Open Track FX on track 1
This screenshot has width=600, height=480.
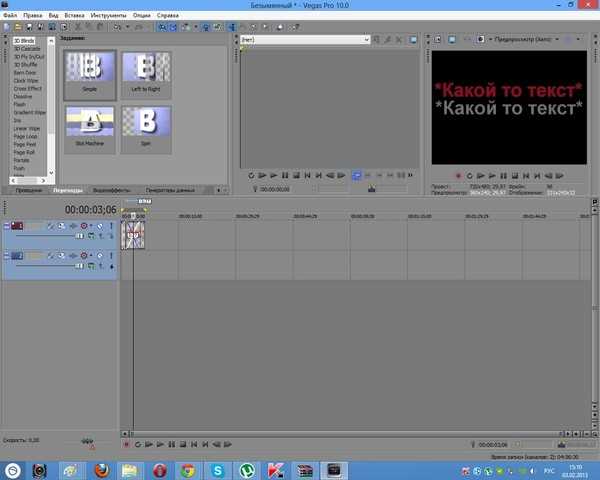72,226
